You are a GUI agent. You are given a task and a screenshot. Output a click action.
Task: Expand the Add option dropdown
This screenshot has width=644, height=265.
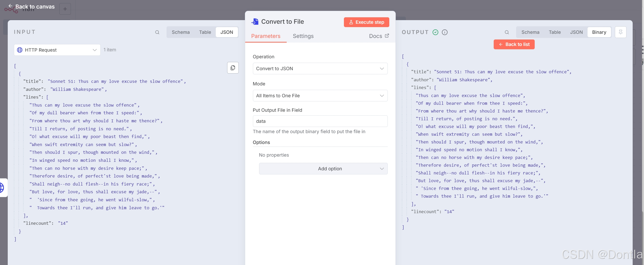[x=323, y=169]
